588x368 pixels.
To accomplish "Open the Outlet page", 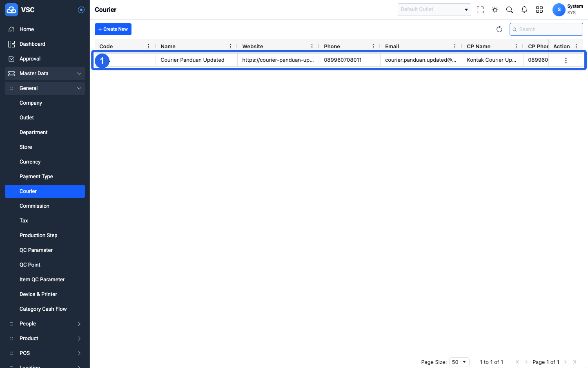I will (x=45, y=118).
